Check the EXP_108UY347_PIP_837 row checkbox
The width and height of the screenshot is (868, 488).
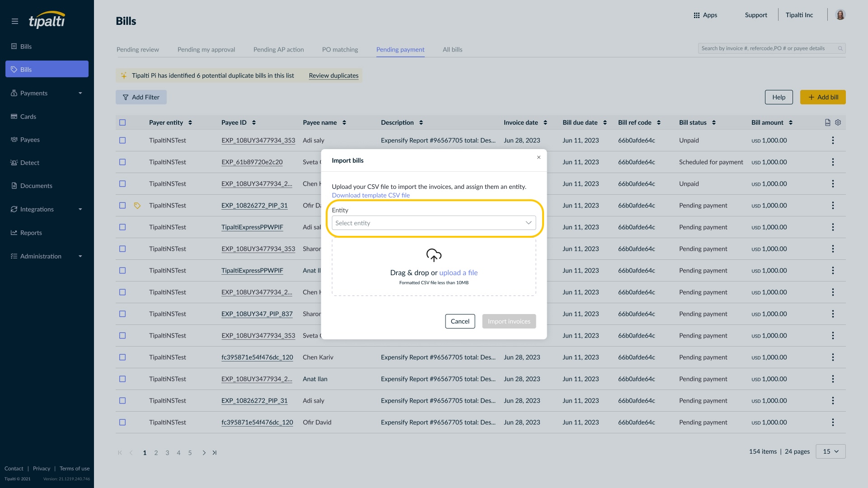(x=122, y=314)
